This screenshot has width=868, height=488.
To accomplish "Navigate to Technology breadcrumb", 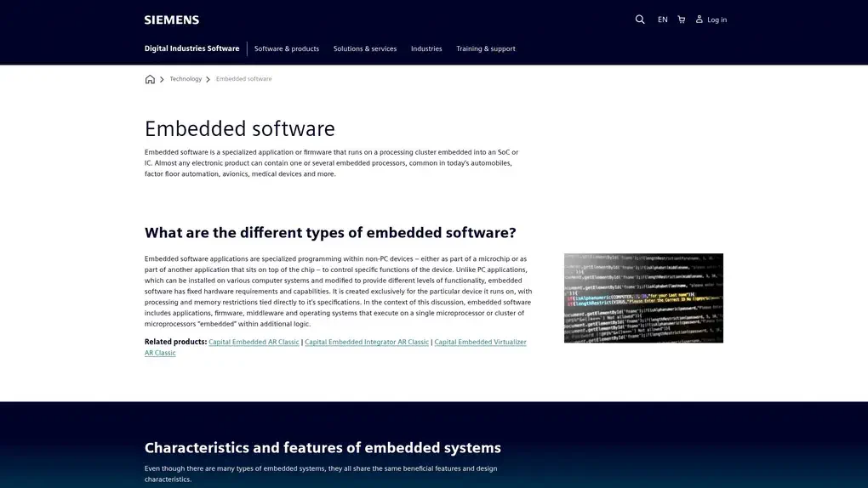I will point(186,79).
